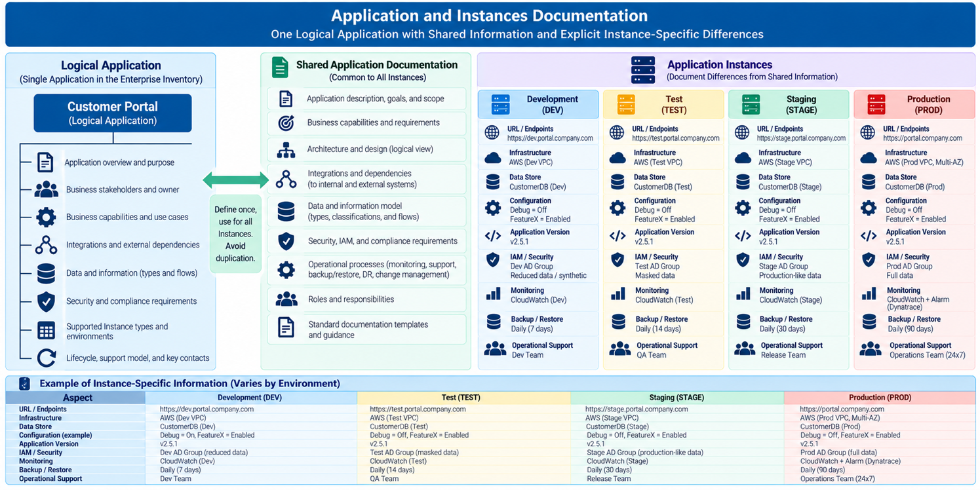The height and width of the screenshot is (490, 980).
Task: Click the shield icon for Security, IAM, and compliance
Action: tap(286, 241)
